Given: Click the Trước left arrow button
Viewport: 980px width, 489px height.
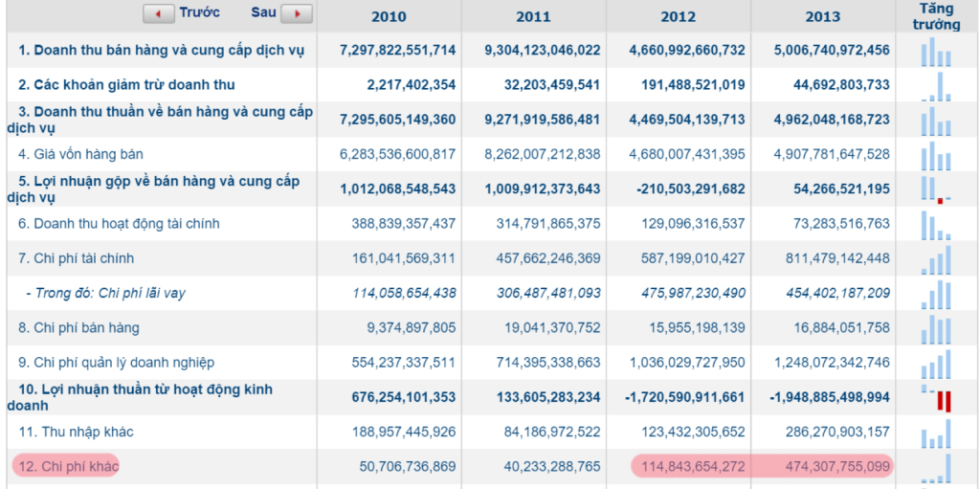Looking at the screenshot, I should (158, 14).
